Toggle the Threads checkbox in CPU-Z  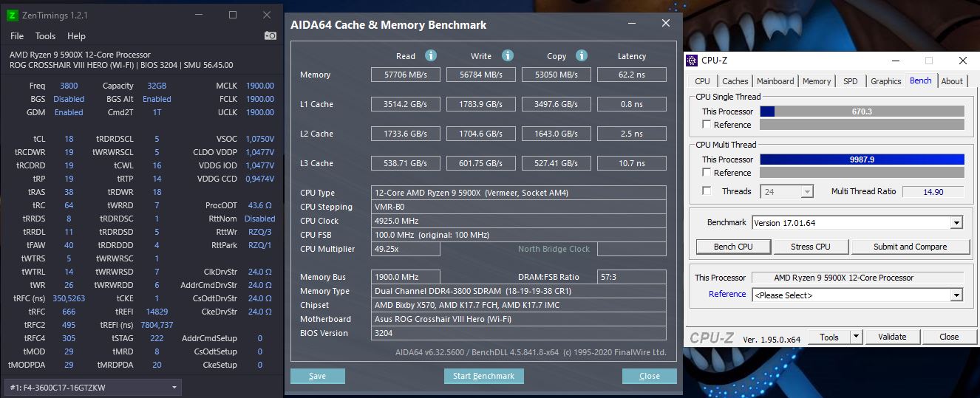pyautogui.click(x=707, y=191)
